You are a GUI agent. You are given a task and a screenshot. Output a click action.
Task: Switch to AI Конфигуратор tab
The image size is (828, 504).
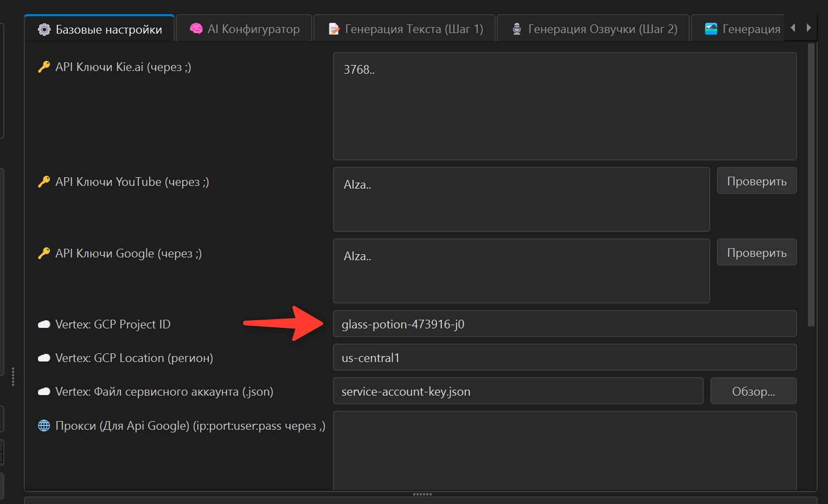coord(244,29)
